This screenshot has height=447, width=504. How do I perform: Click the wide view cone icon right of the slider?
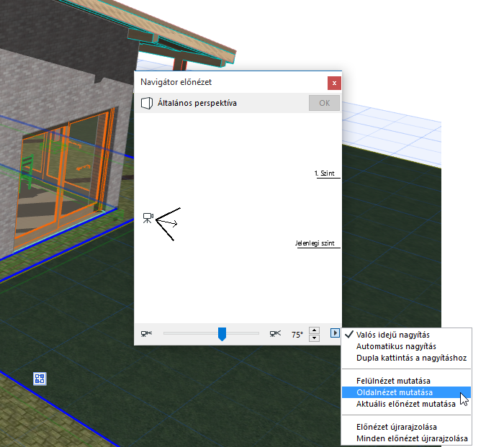coord(275,334)
